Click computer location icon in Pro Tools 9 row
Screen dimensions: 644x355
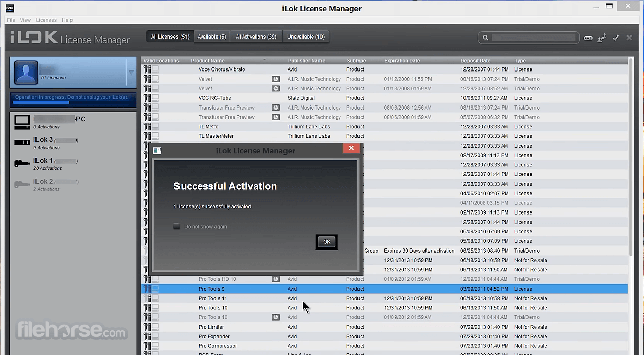pos(155,289)
